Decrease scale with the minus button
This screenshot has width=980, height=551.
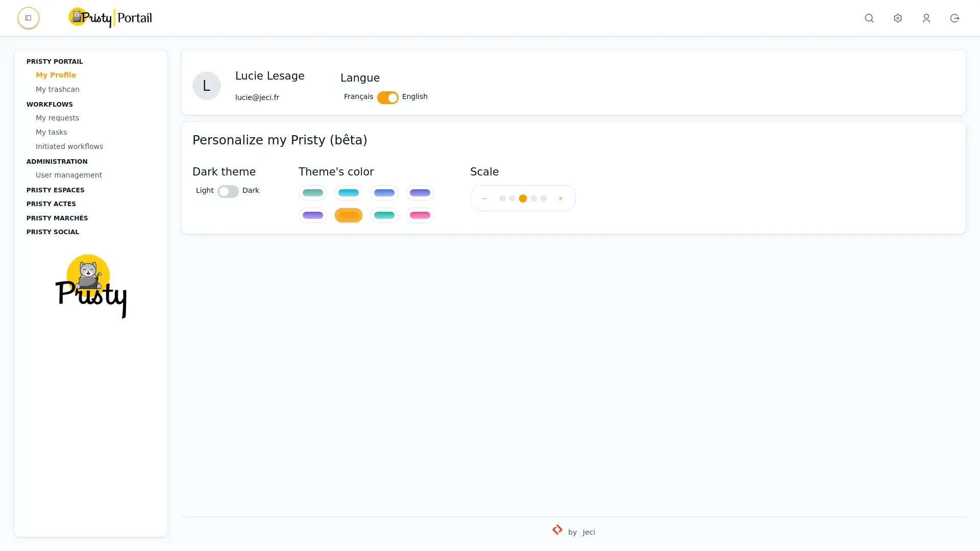click(484, 198)
